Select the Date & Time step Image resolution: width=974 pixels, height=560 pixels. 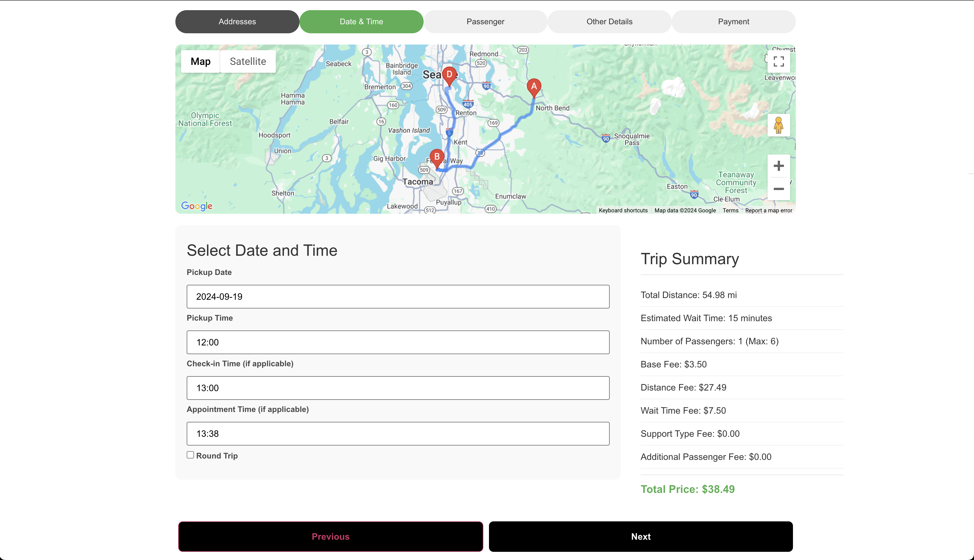tap(361, 21)
